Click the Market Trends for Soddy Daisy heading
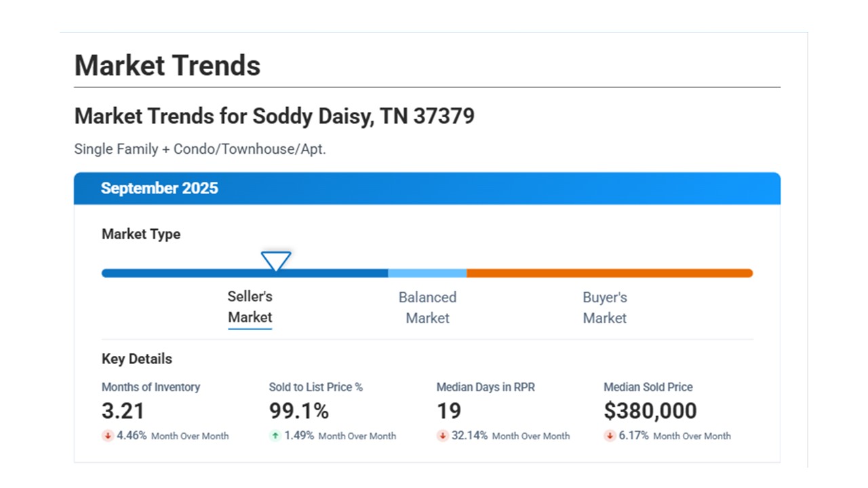The image size is (868, 488). coord(274,116)
